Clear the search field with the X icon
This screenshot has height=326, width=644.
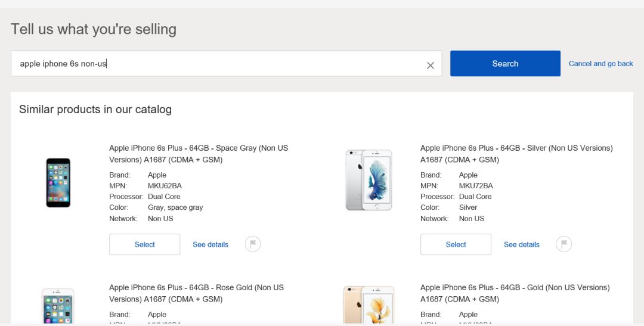coord(430,66)
